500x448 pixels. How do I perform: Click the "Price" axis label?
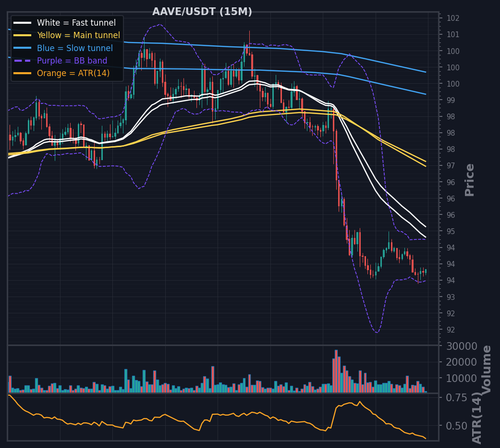click(469, 180)
